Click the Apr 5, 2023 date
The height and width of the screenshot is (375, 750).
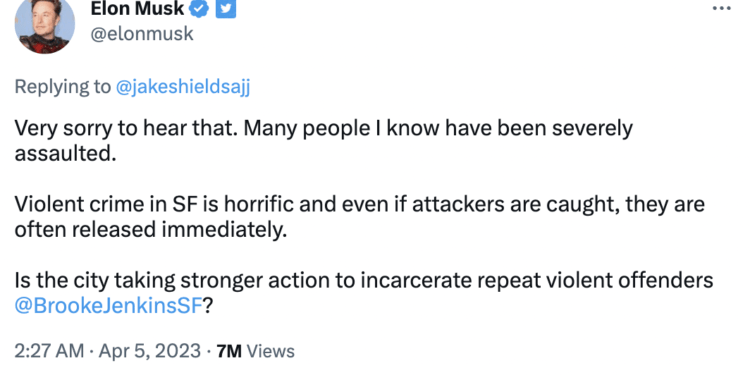click(x=149, y=351)
